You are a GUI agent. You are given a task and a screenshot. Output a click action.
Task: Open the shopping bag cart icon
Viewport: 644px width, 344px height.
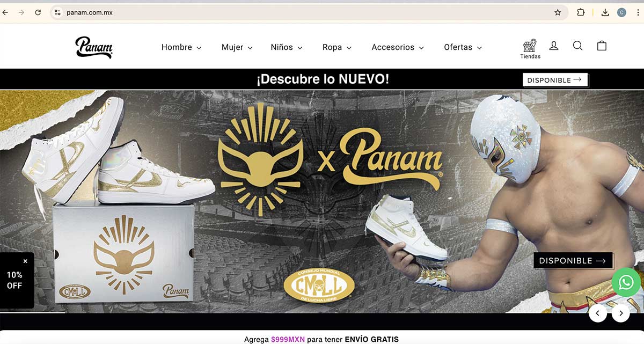pyautogui.click(x=602, y=46)
